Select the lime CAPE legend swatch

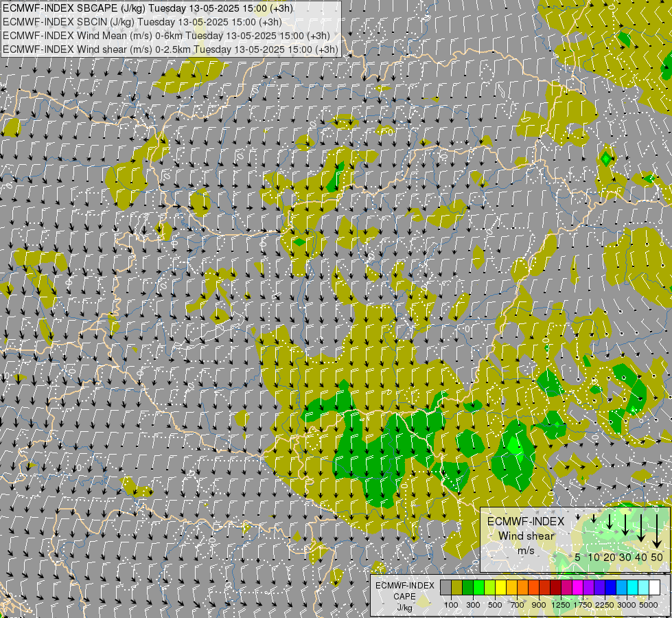pyautogui.click(x=490, y=588)
